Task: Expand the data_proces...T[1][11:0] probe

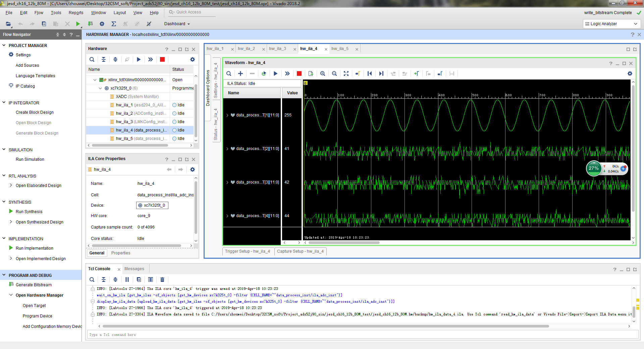Action: click(227, 115)
